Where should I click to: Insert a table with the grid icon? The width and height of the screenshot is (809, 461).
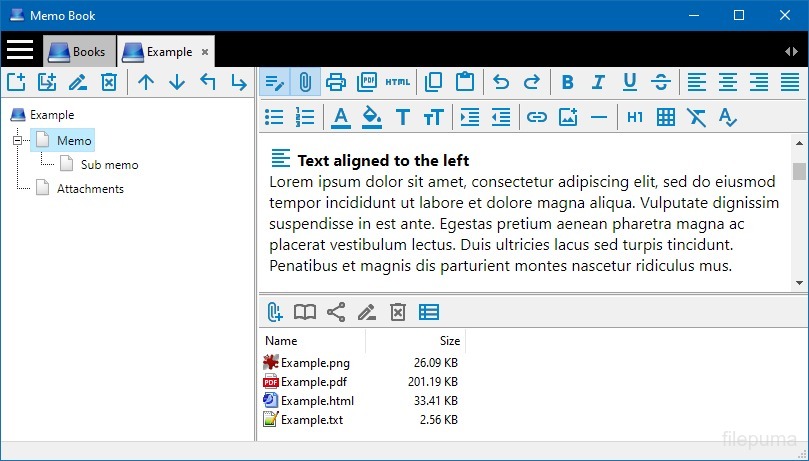pos(666,117)
